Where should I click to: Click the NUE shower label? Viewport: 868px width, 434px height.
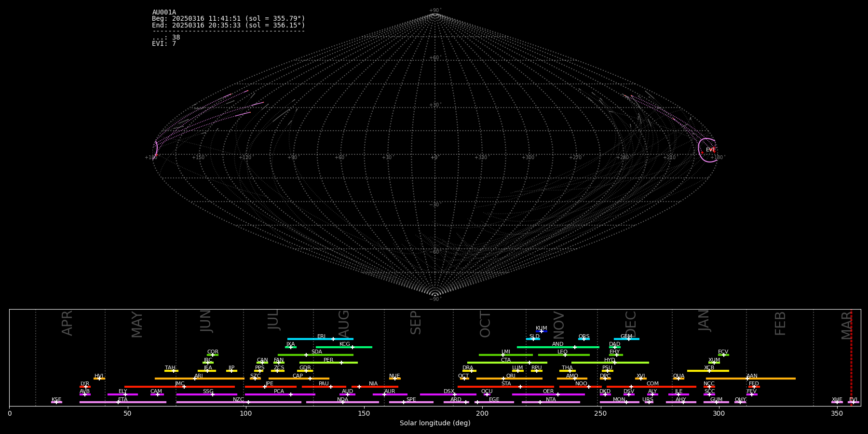point(394,376)
